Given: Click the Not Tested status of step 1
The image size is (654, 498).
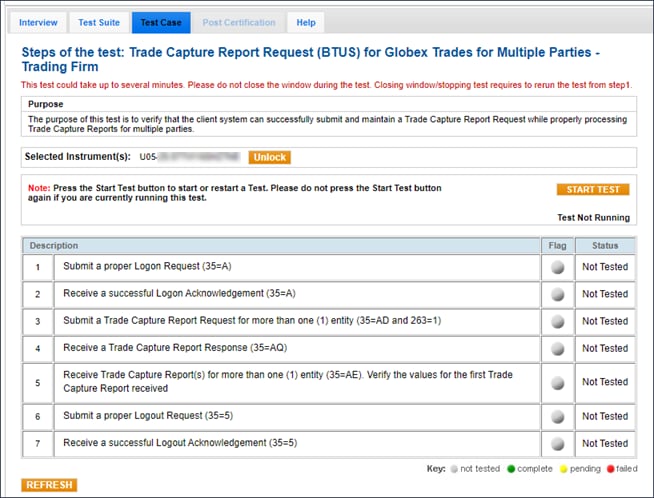Looking at the screenshot, I should (604, 267).
